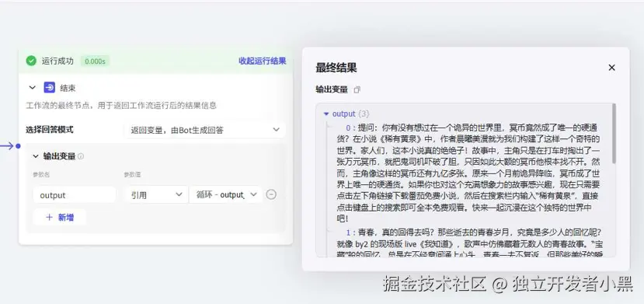This screenshot has width=644, height=304.
Task: Close the 最终结果 panel
Action: point(611,68)
